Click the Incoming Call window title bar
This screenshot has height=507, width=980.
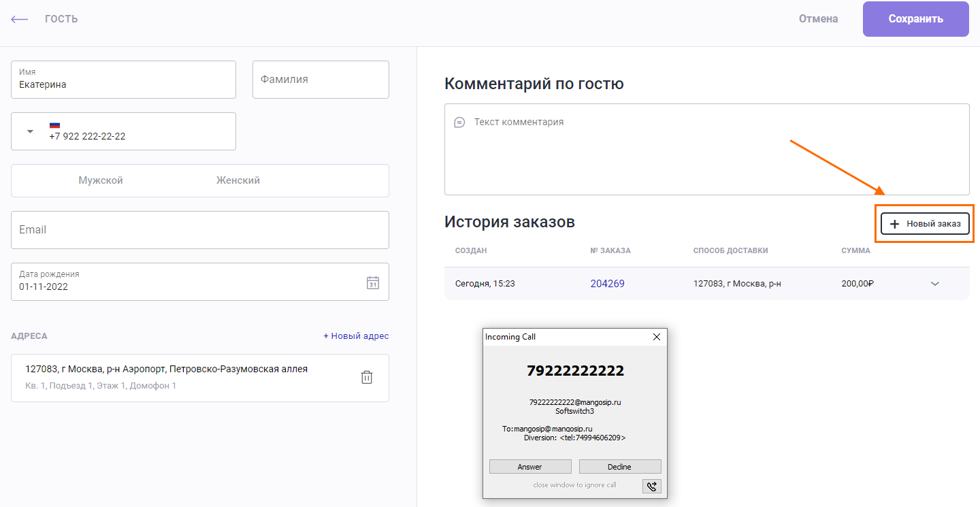[575, 337]
